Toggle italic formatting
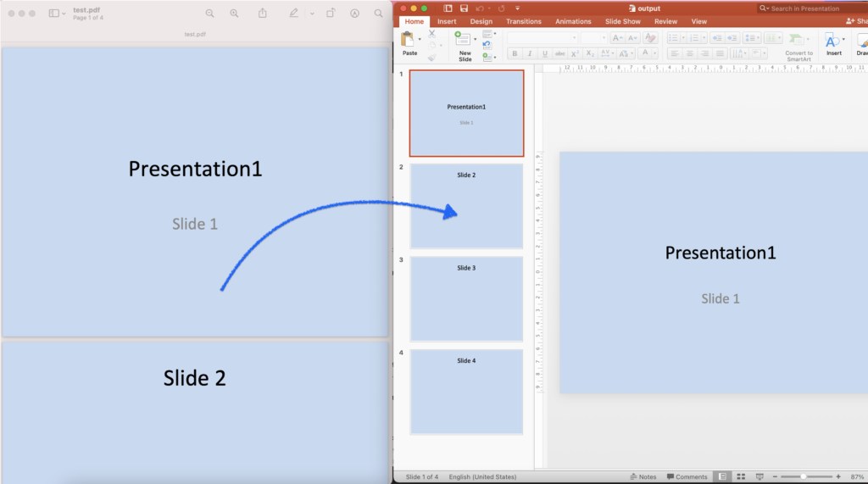 pyautogui.click(x=530, y=53)
